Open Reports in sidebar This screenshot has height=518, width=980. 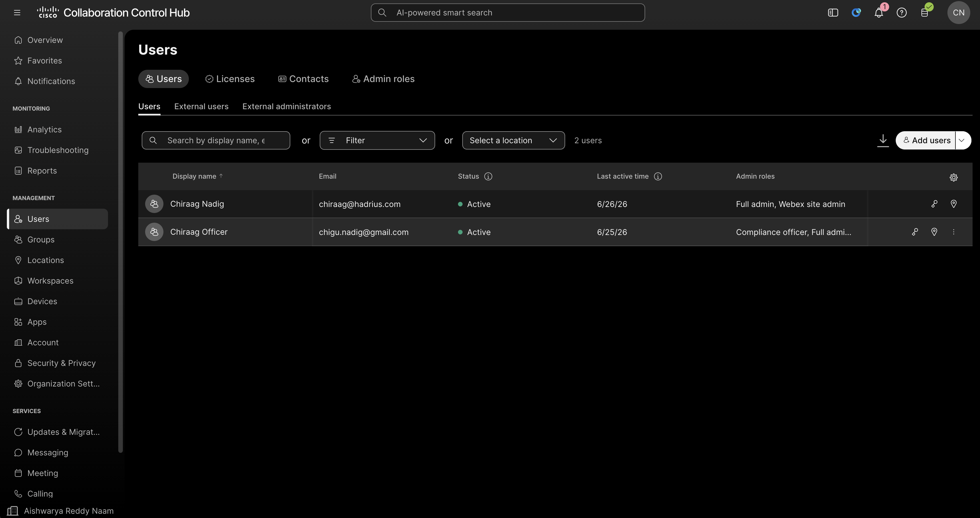57,170
